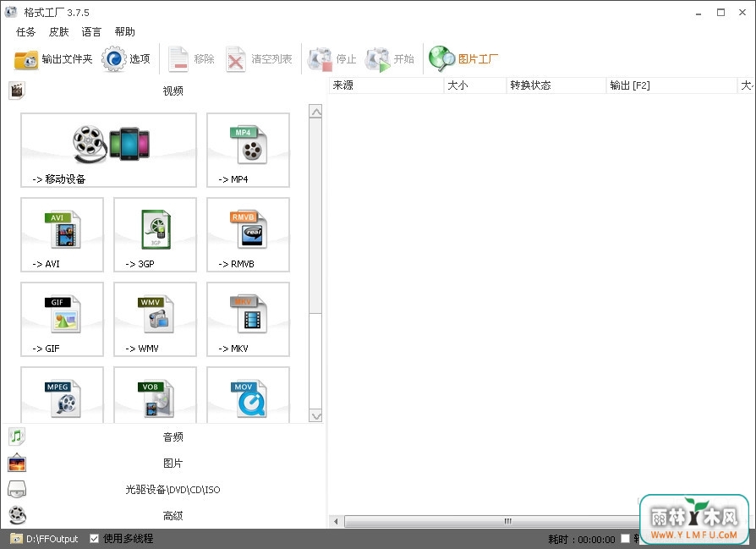Click the 输出 [F2] column header
756x549 pixels.
671,85
